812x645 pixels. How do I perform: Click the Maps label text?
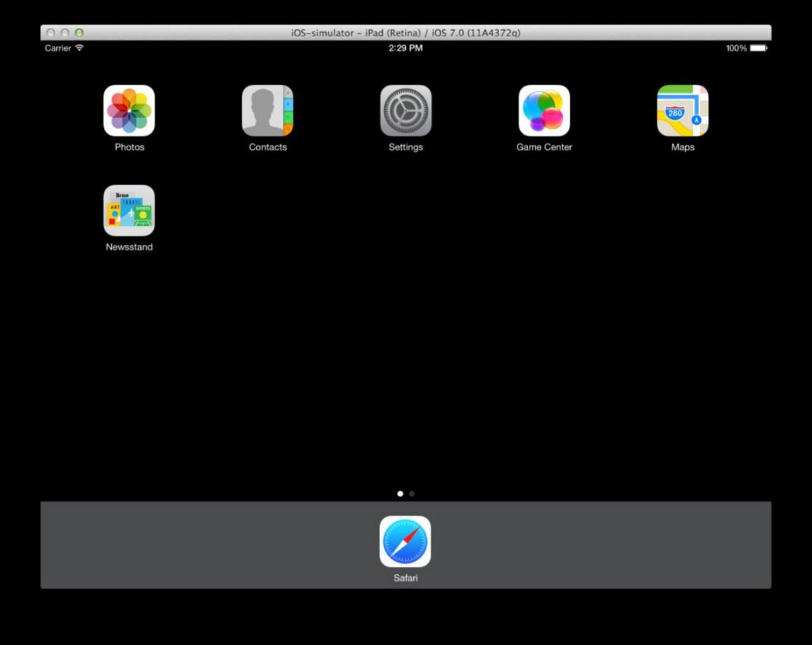682,147
